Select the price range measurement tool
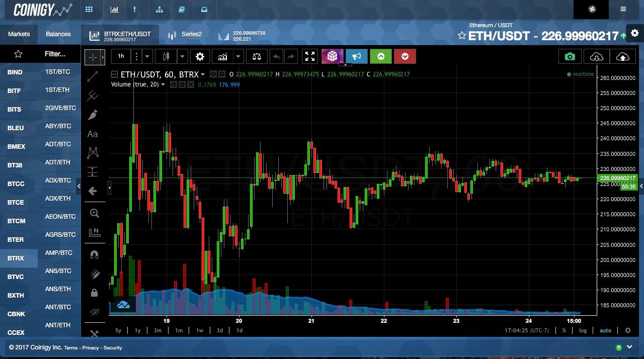Viewport: 644px width, 359px height. click(93, 171)
